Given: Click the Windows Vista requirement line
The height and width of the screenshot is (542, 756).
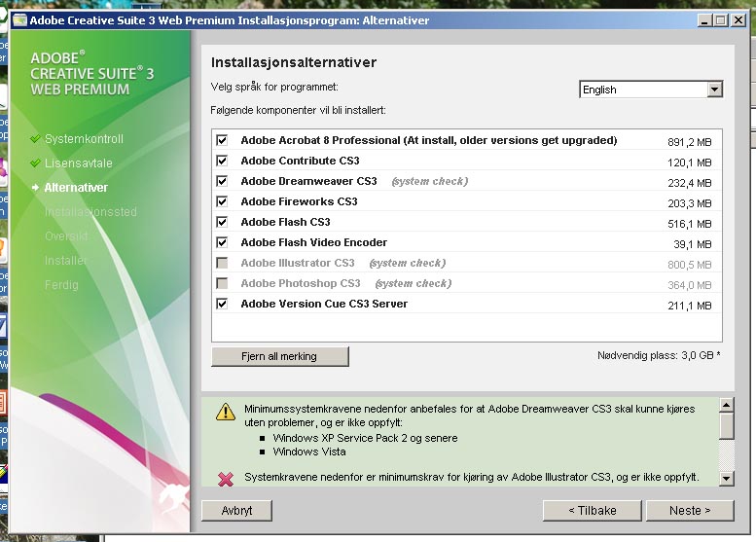Looking at the screenshot, I should 309,452.
